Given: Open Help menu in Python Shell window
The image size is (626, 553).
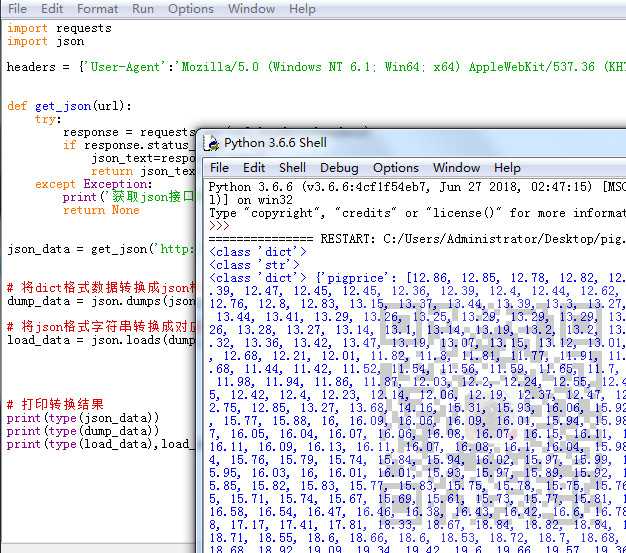Looking at the screenshot, I should [x=507, y=168].
